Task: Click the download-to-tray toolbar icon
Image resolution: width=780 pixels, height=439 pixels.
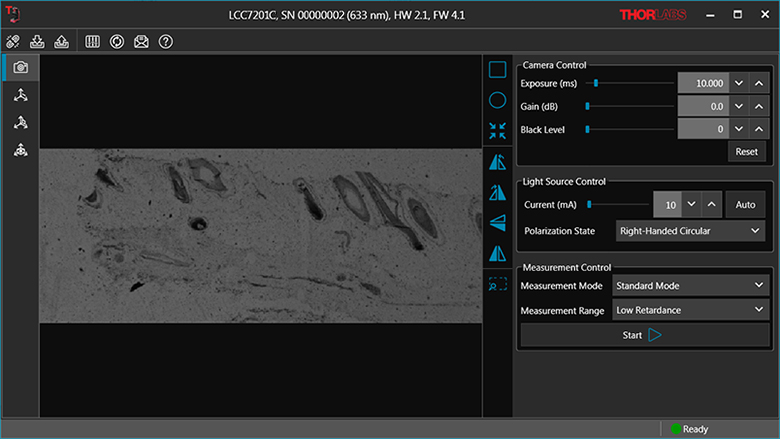Action: (x=38, y=41)
